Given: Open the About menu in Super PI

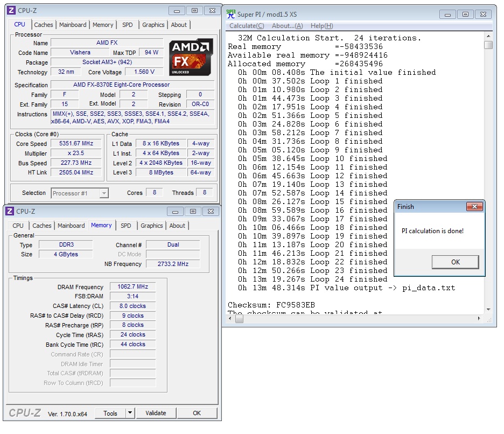Looking at the screenshot, I should pyautogui.click(x=288, y=26).
